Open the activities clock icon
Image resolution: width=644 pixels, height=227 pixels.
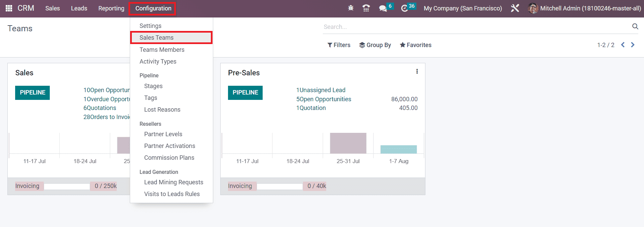pyautogui.click(x=405, y=8)
